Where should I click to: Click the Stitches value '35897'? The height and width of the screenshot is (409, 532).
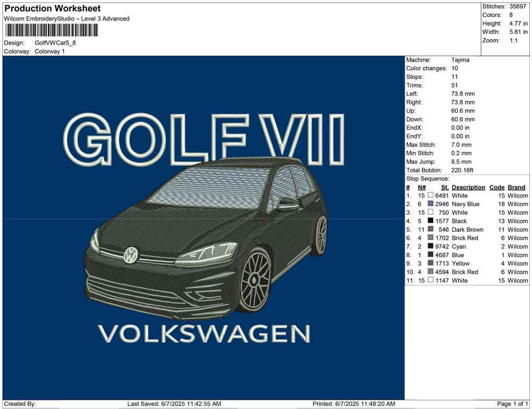click(x=517, y=6)
